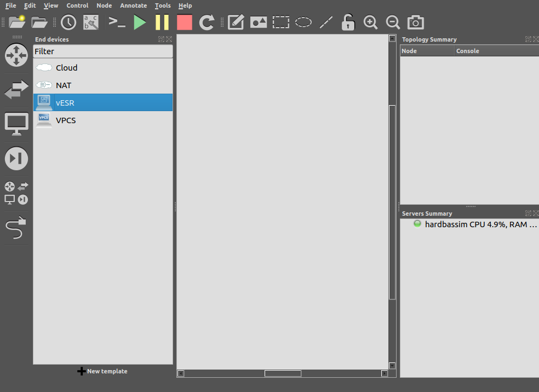Click New template button
This screenshot has width=539, height=392.
pyautogui.click(x=102, y=371)
